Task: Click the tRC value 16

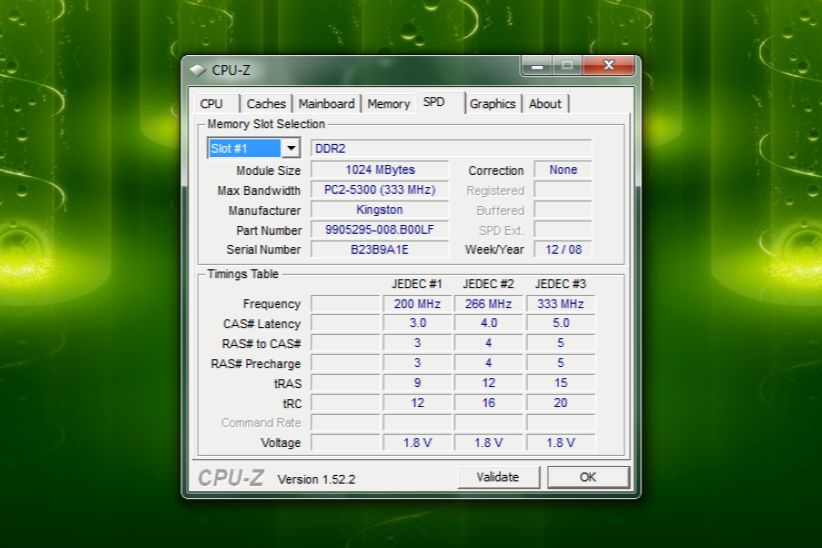Action: pos(489,403)
